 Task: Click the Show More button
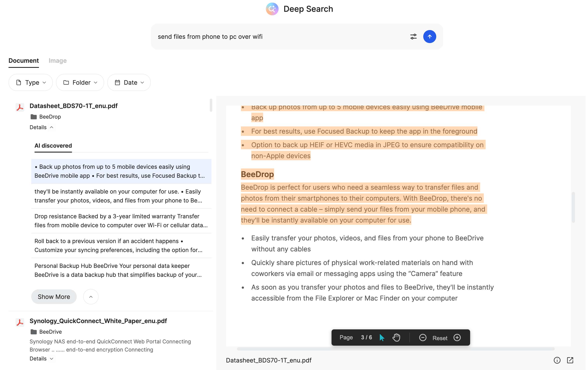54,296
